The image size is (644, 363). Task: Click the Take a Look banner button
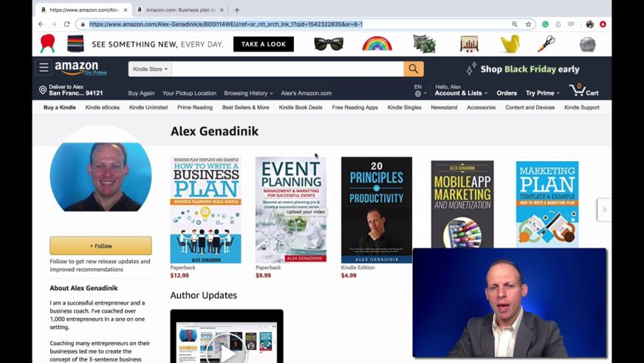[263, 44]
